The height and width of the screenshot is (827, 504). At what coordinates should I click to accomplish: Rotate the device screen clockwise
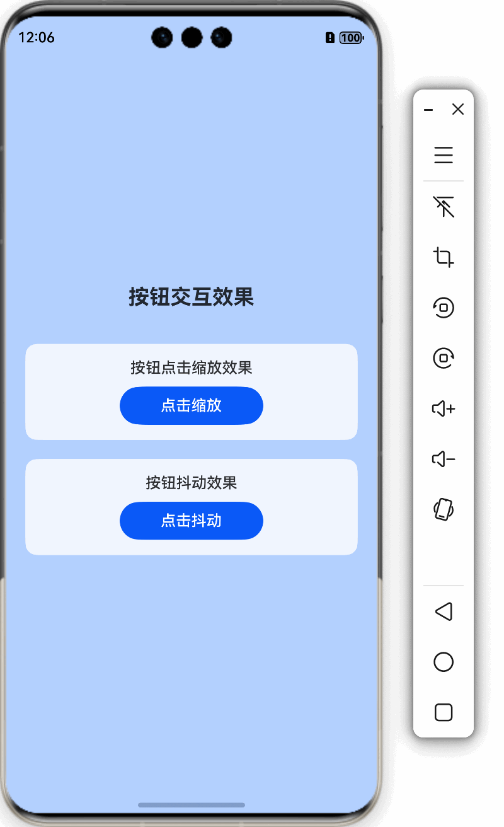pyautogui.click(x=444, y=358)
